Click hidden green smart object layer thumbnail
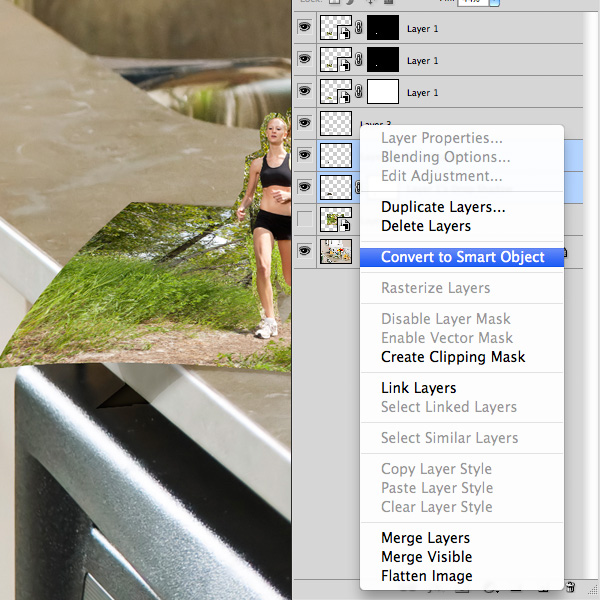600x600 pixels. [x=336, y=219]
